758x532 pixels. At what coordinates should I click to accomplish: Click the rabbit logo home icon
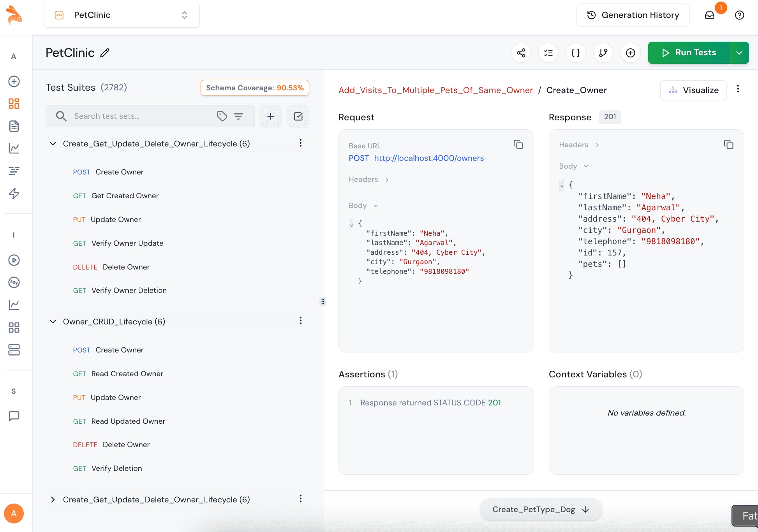(x=14, y=15)
